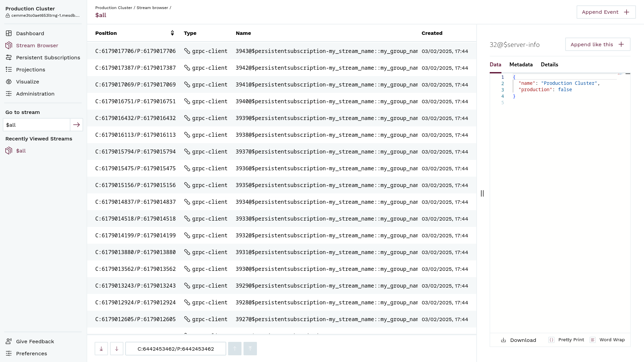Toggle Word Wrap option
The image size is (644, 362).
point(607,340)
